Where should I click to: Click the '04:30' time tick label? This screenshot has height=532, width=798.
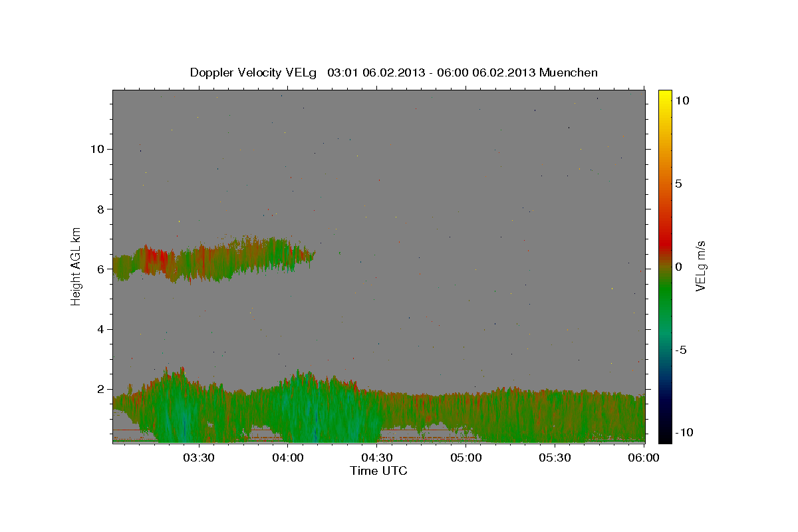[377, 458]
